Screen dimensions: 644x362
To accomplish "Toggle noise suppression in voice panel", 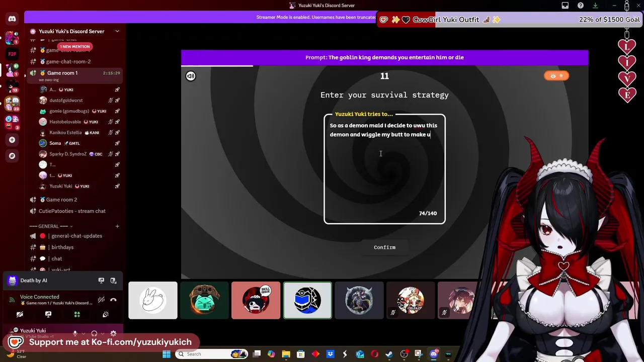I will 101,300.
